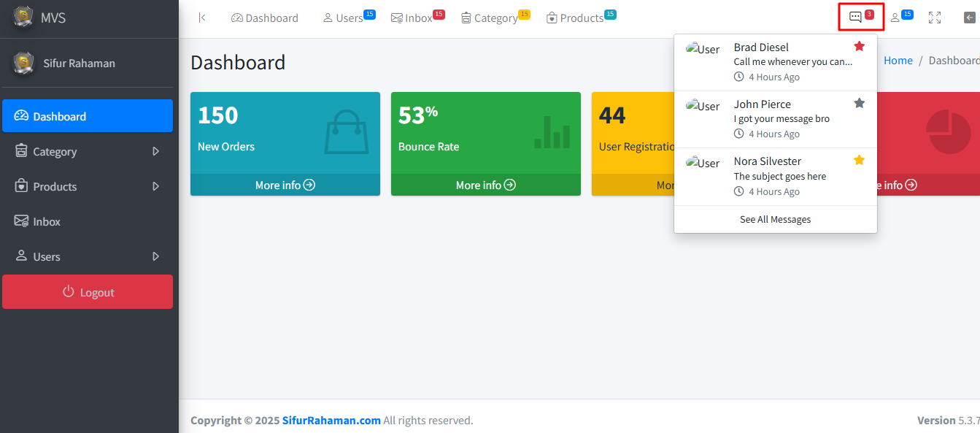Viewport: 980px width, 433px height.
Task: Open the SifurRahaman.com link in the footer
Action: [331, 420]
